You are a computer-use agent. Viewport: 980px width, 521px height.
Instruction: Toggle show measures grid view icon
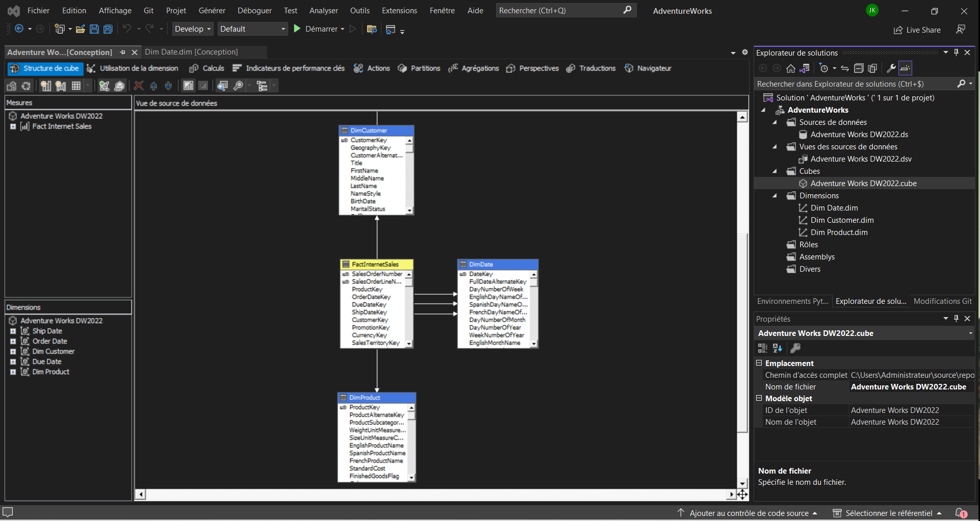pos(76,86)
